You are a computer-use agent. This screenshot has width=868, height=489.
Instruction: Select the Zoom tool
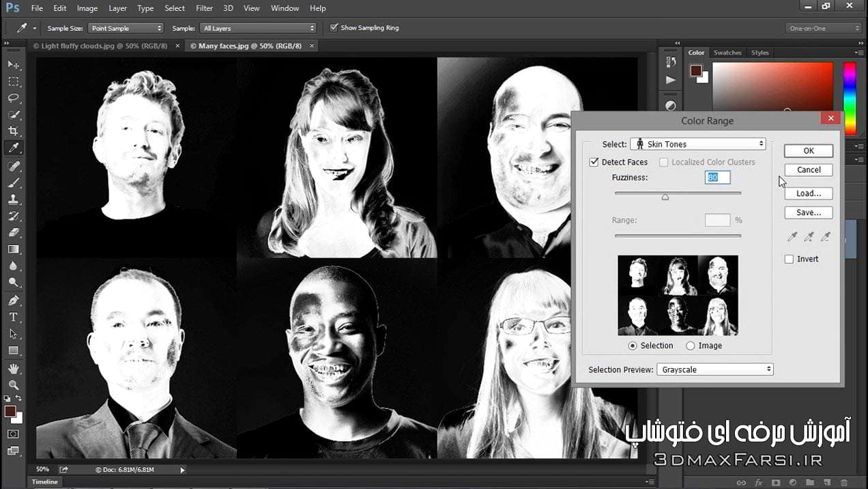pos(14,385)
